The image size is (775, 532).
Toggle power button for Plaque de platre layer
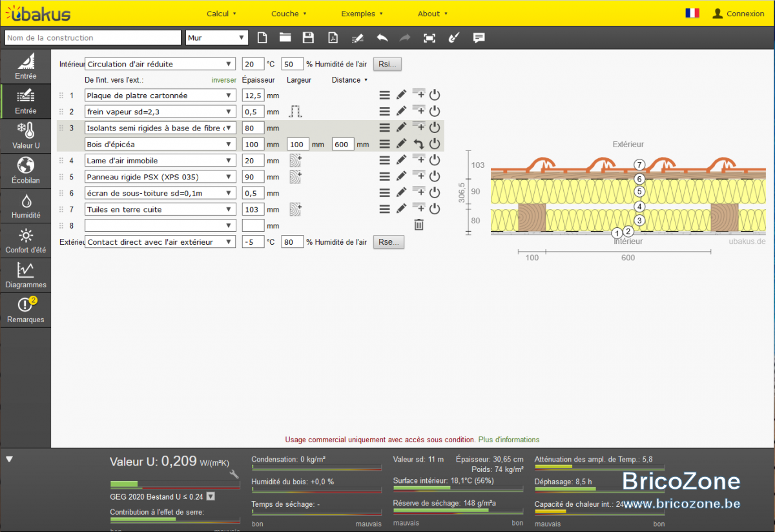435,95
